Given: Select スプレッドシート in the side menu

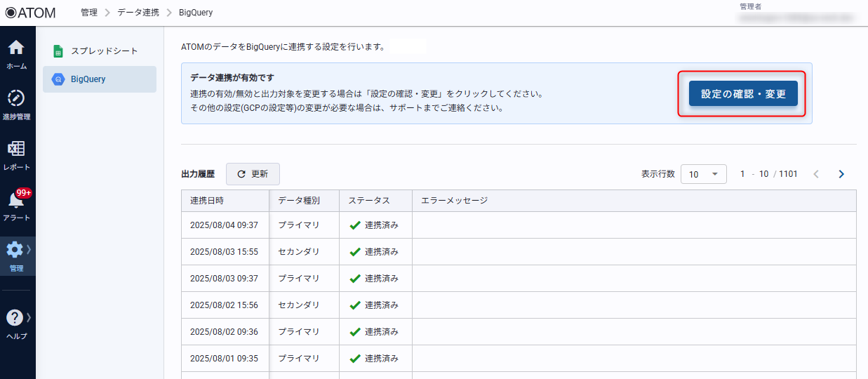Looking at the screenshot, I should pos(104,51).
